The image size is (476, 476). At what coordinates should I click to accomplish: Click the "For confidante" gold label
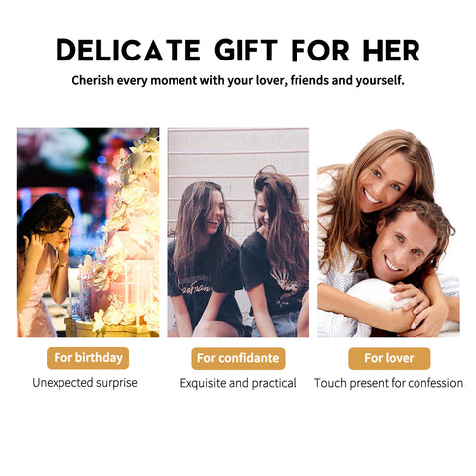click(x=238, y=358)
